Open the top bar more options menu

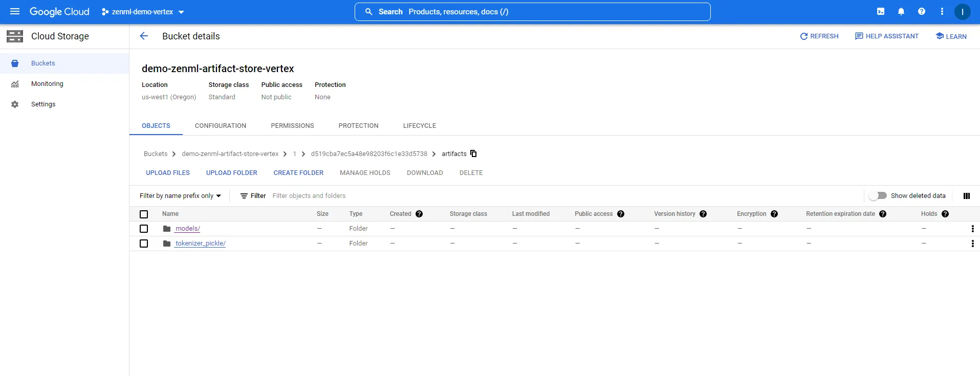click(942, 11)
